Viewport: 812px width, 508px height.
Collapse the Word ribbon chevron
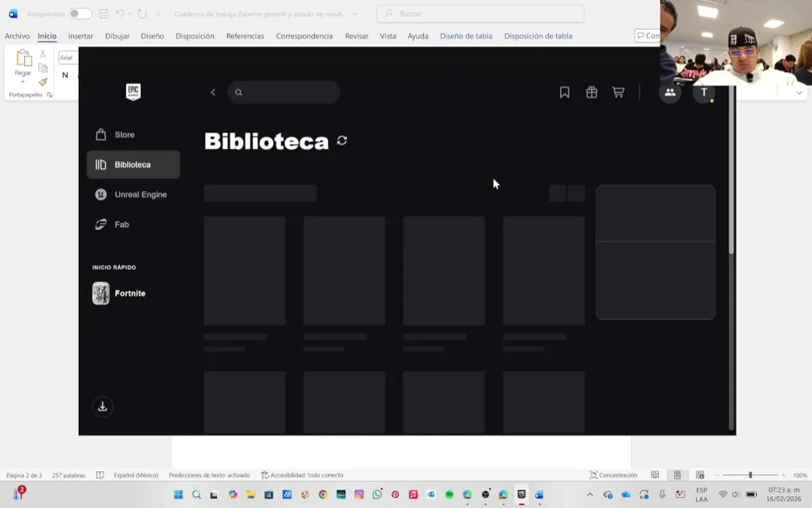799,93
